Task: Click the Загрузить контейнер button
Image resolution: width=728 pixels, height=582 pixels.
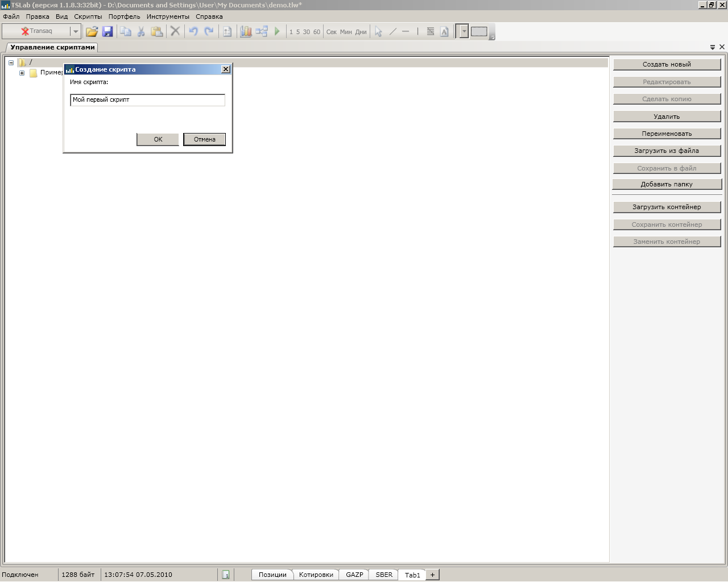Action: 667,207
